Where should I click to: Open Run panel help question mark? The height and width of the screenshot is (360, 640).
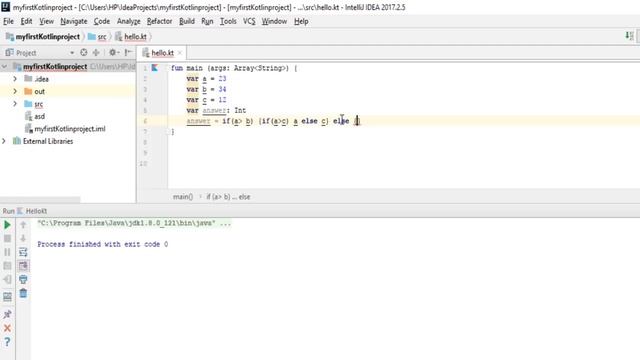coord(7,342)
